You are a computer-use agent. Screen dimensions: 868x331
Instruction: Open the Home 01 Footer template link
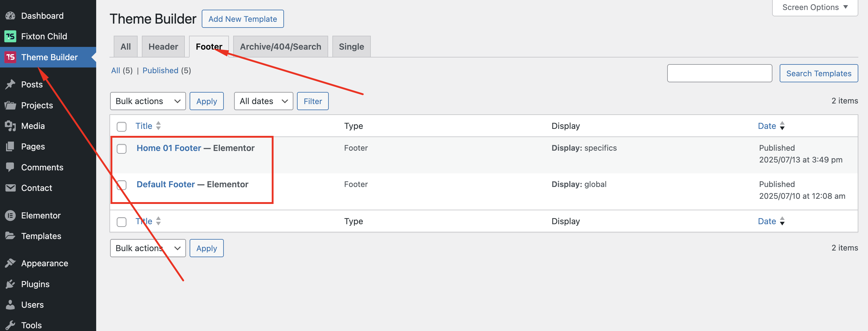pyautogui.click(x=169, y=148)
